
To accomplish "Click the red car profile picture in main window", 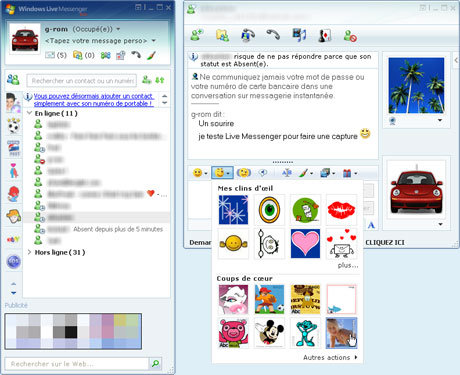I will tap(25, 39).
